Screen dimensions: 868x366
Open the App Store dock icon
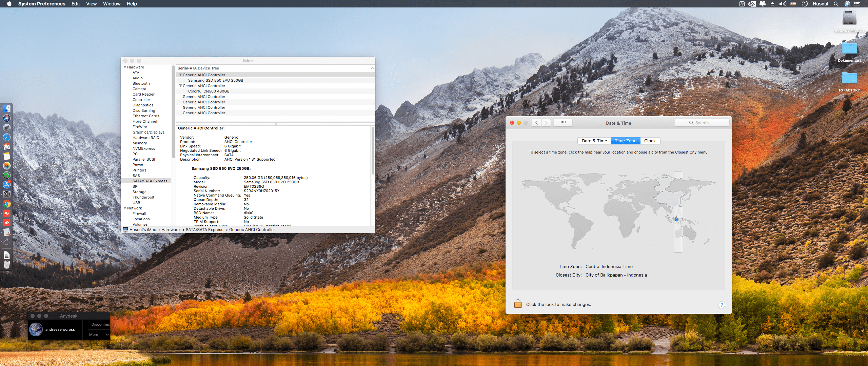[7, 185]
